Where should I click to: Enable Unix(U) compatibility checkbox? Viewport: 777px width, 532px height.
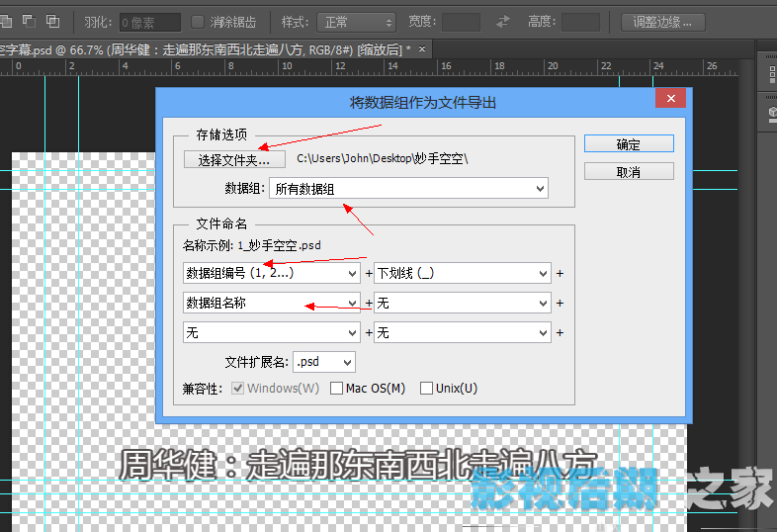(427, 389)
